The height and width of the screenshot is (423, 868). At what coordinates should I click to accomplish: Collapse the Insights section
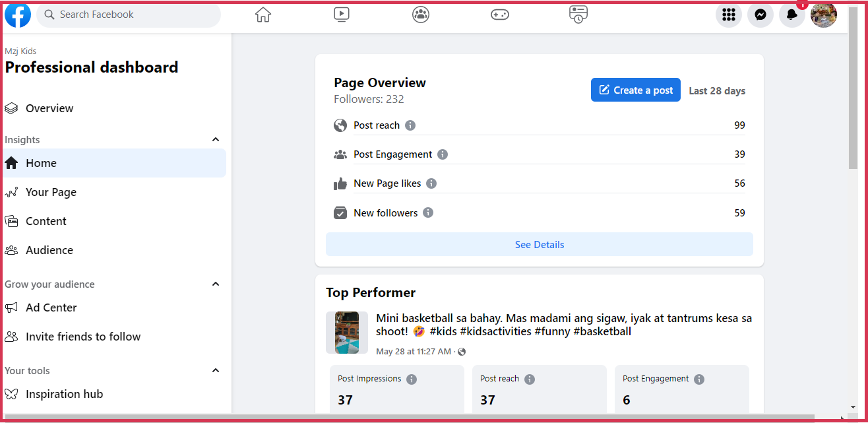tap(216, 139)
